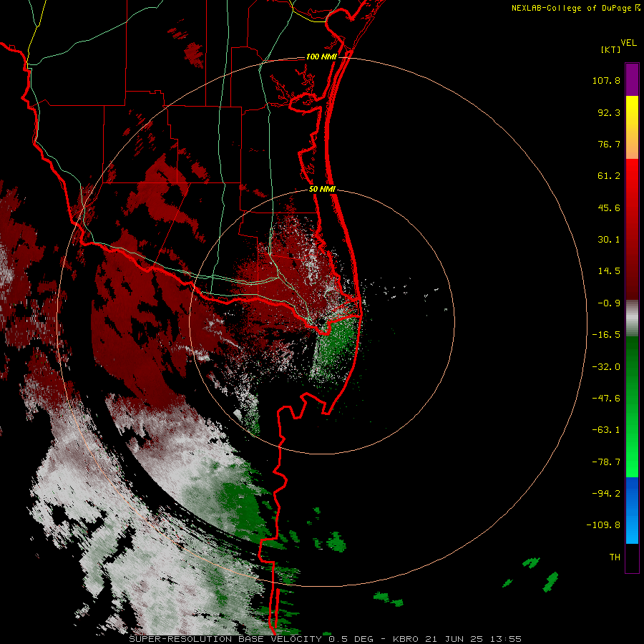Select the -0.9 scale value

[x=609, y=303]
